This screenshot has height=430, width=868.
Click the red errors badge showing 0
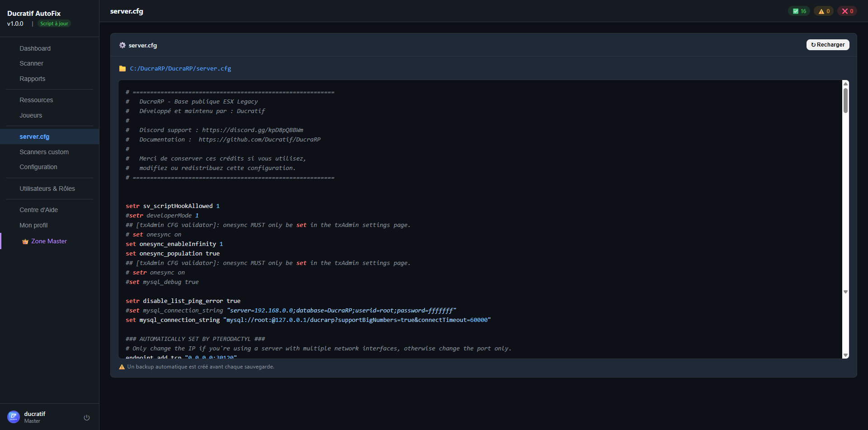847,10
